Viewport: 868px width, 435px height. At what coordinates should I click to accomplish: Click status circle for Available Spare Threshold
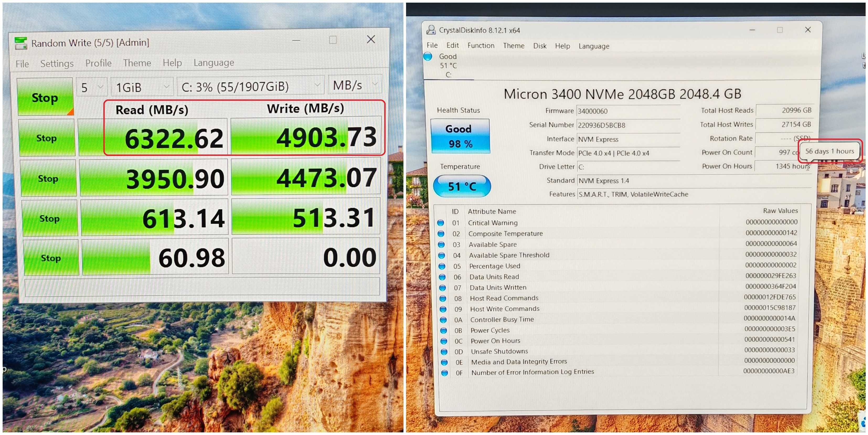pos(441,255)
